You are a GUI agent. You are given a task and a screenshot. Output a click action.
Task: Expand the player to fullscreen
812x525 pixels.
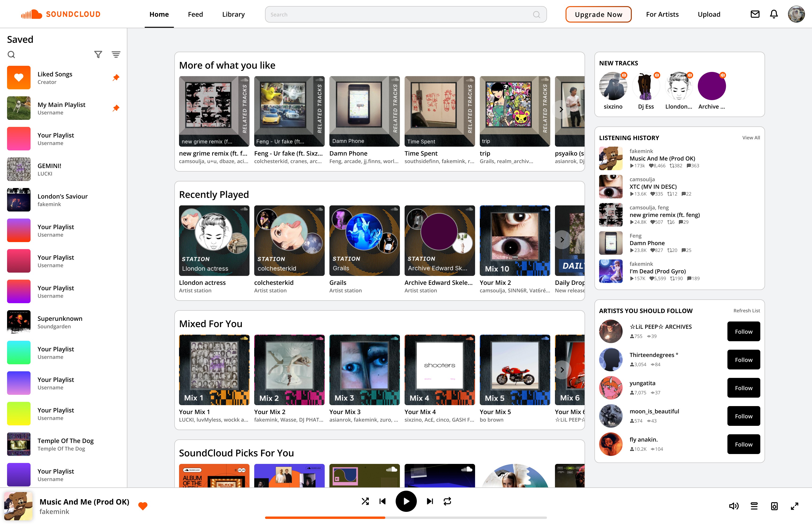(x=794, y=506)
